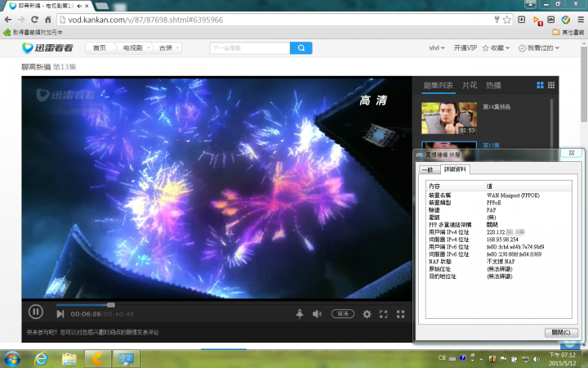
Task: Open the Action Center flag icon
Action: (503, 359)
